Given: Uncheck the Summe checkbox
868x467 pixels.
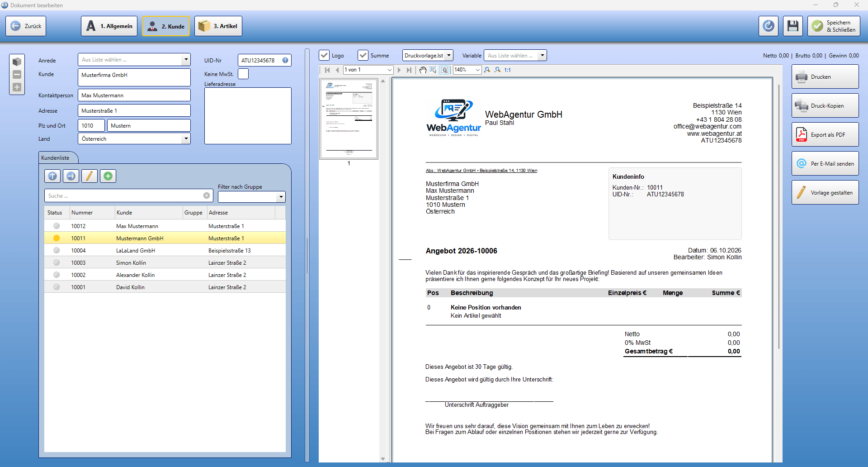Looking at the screenshot, I should pos(363,55).
